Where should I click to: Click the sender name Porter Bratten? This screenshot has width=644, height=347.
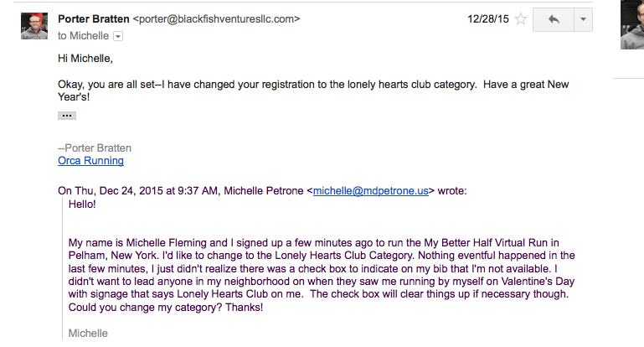94,19
